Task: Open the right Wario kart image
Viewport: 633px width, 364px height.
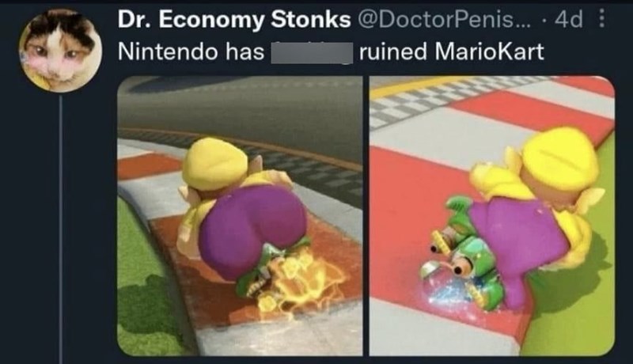Action: coord(492,216)
